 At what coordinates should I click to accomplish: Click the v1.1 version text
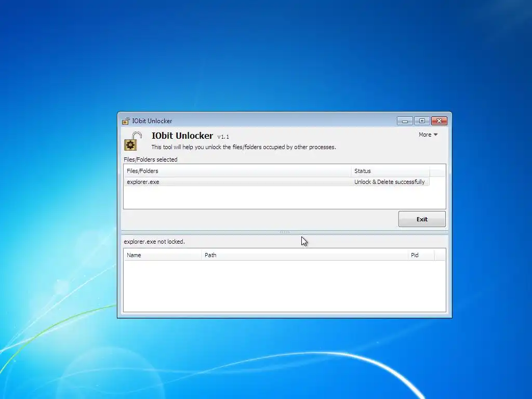(223, 137)
